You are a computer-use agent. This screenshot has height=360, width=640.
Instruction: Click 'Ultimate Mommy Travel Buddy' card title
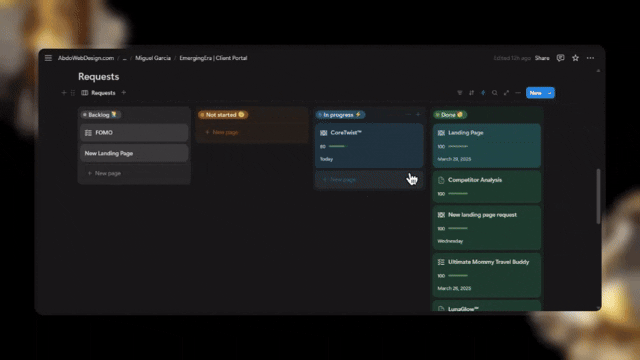pos(489,262)
